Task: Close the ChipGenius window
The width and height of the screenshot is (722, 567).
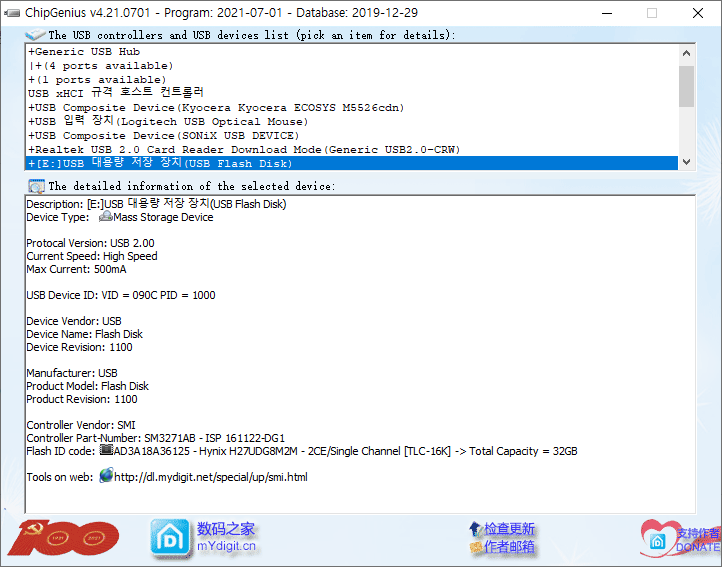Action: (x=698, y=13)
